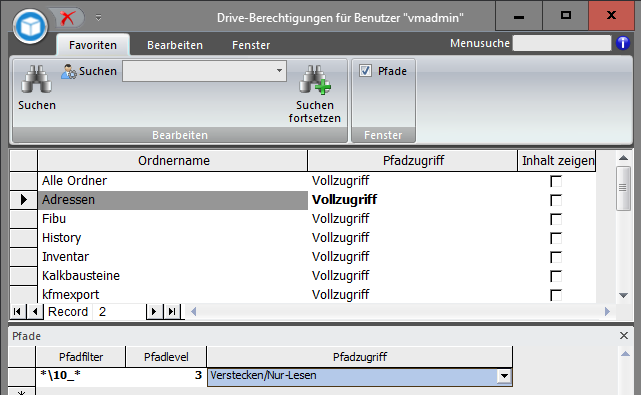Select the Pfadlevel column header
This screenshot has height=395, width=641.
click(x=166, y=357)
